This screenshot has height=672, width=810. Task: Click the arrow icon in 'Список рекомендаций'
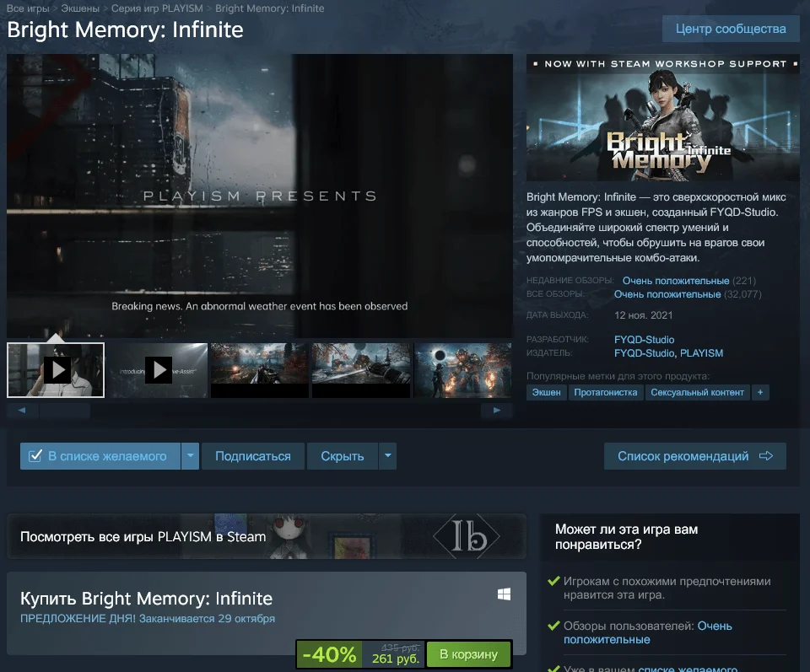pyautogui.click(x=766, y=456)
